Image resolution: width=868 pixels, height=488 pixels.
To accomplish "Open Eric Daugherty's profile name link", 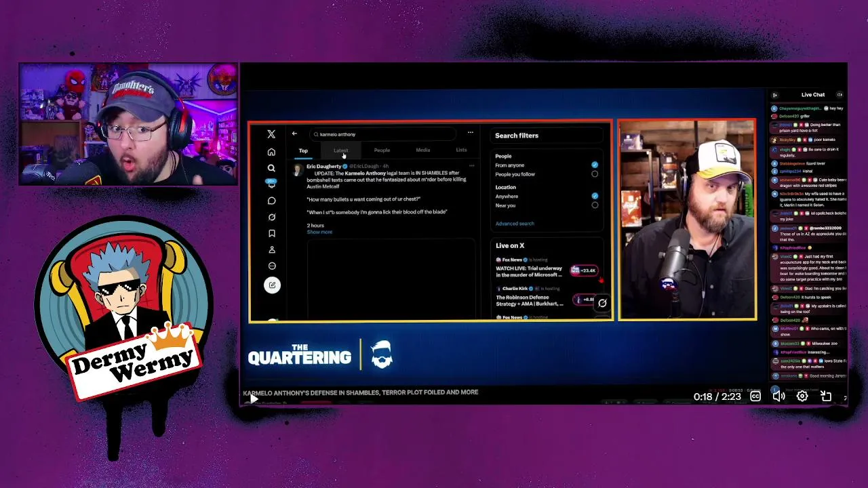I will pyautogui.click(x=323, y=166).
